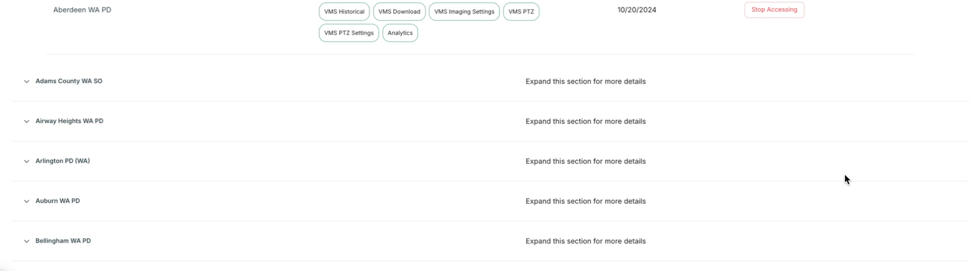Expand the Airway Heights WA PD chevron
The width and height of the screenshot is (980, 271).
pos(27,121)
